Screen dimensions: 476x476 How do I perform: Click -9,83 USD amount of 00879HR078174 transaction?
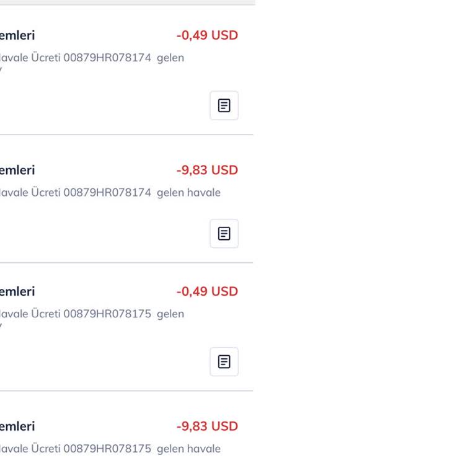(207, 170)
